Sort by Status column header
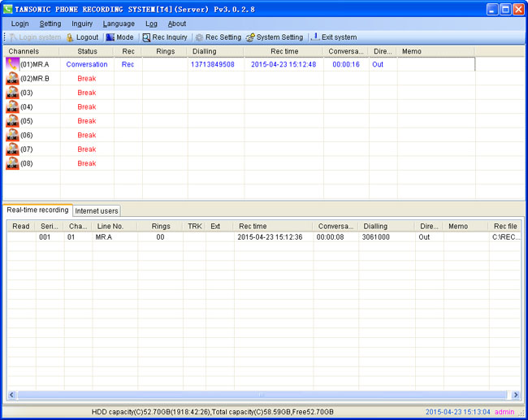Screen dimensions: 528x420 click(87, 51)
